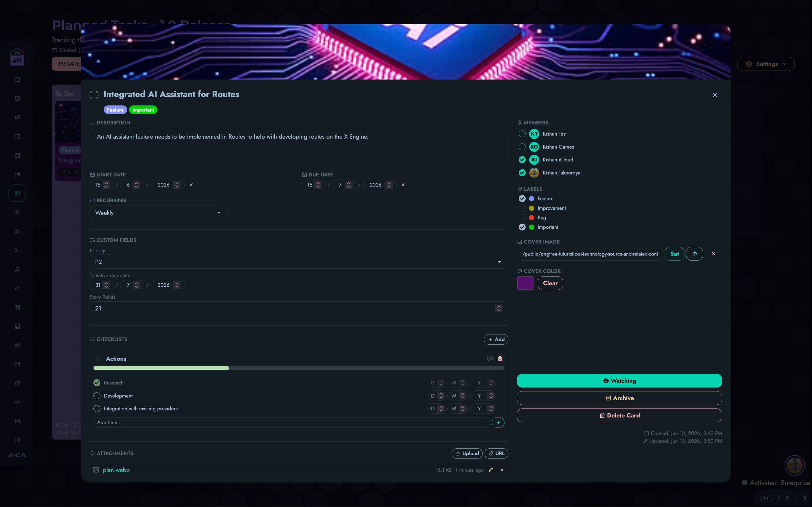
Task: Remove the plan.webp attachment
Action: coord(502,470)
